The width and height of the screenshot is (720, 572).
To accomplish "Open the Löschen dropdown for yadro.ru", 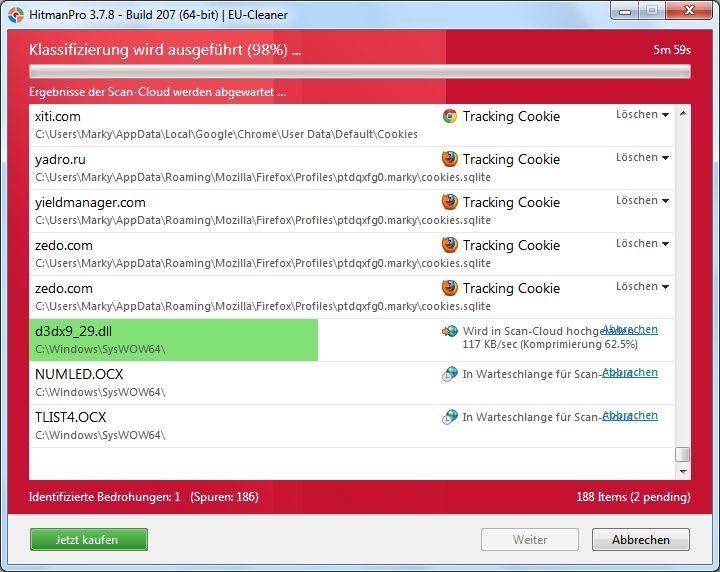I will point(642,158).
